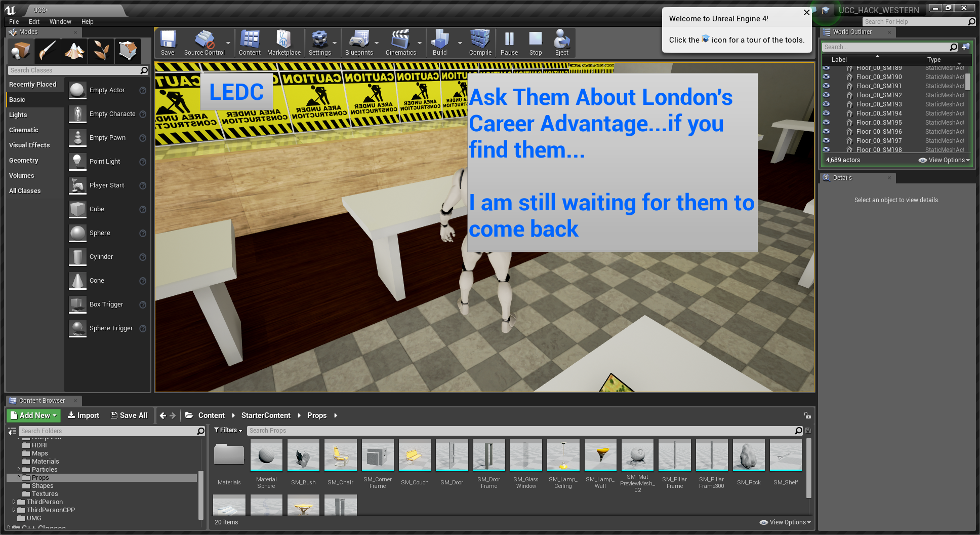The image size is (980, 535).
Task: Pause the running simulation
Action: 509,43
